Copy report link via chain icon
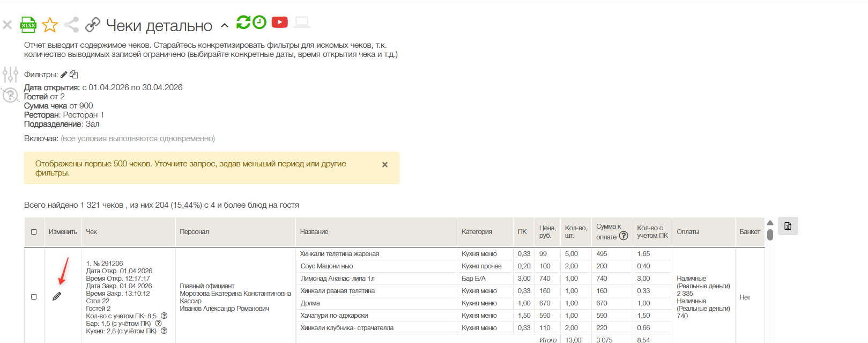Screen dimensions: 868x343 point(93,25)
